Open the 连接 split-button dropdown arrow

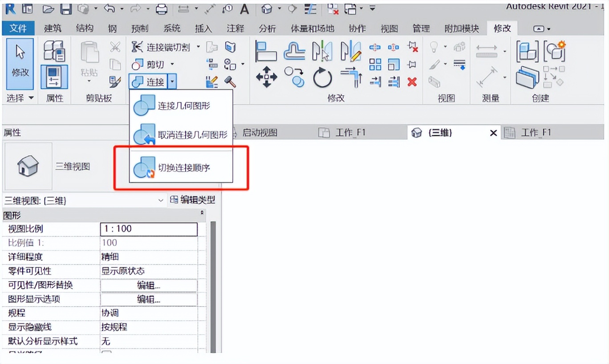click(x=173, y=82)
